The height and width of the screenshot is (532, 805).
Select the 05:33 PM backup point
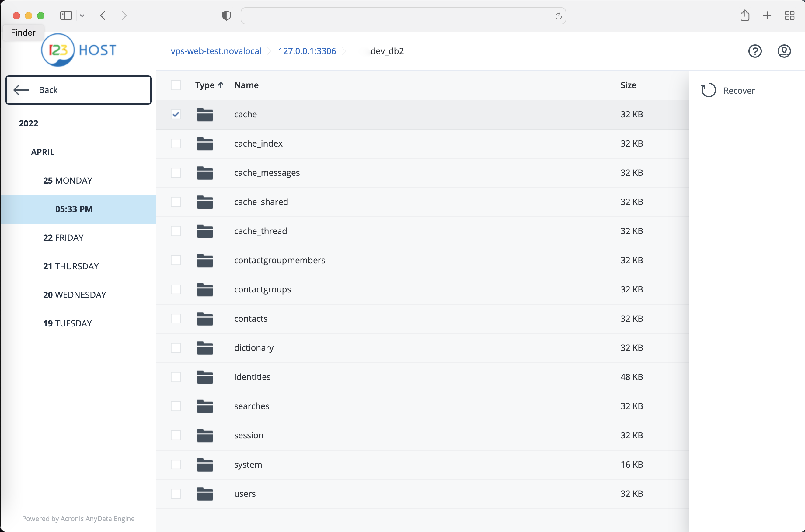pos(74,209)
